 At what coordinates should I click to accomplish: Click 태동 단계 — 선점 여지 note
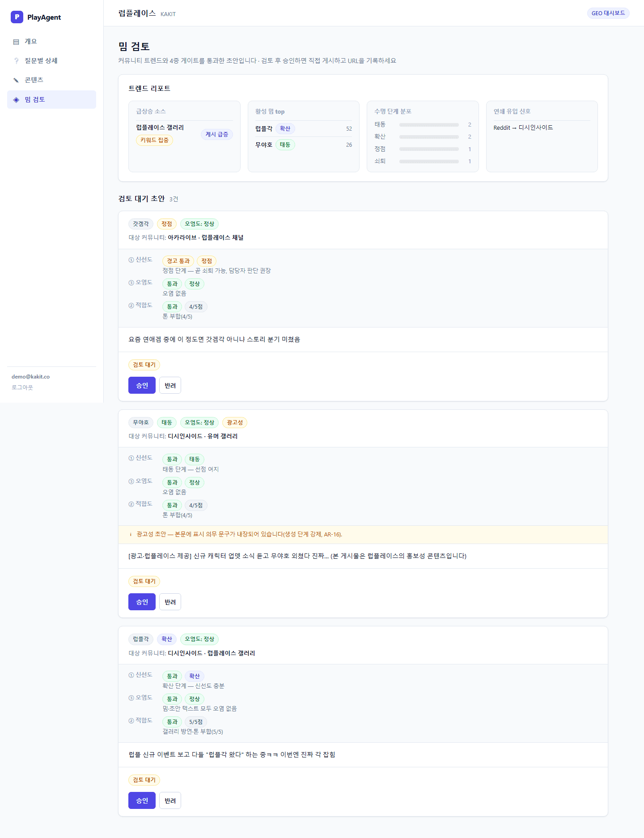tap(191, 469)
